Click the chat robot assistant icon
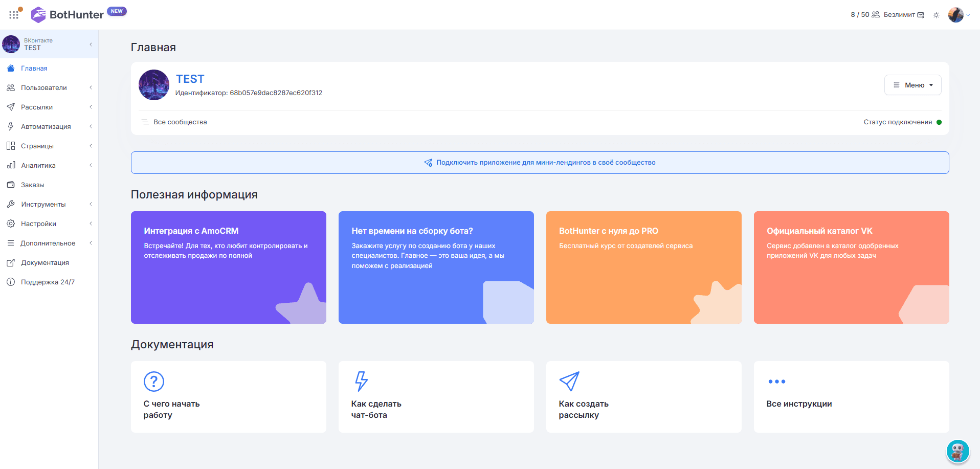The image size is (980, 469). (x=957, y=452)
